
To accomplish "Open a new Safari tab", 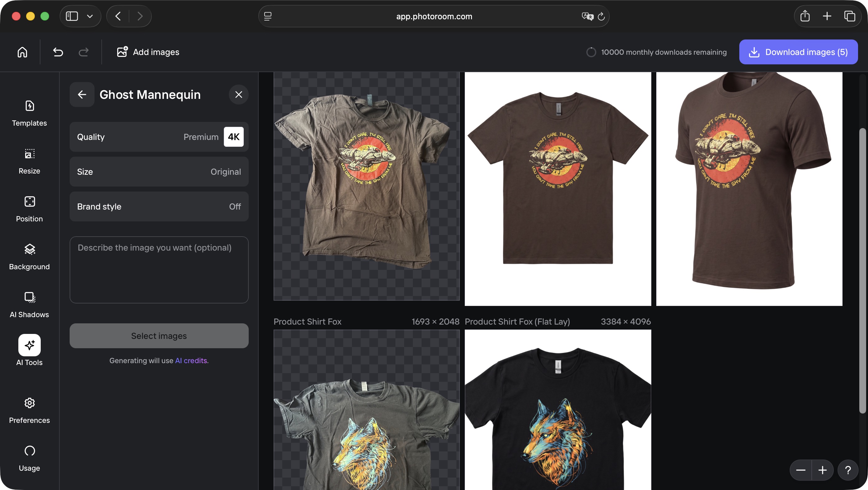I will tap(827, 16).
